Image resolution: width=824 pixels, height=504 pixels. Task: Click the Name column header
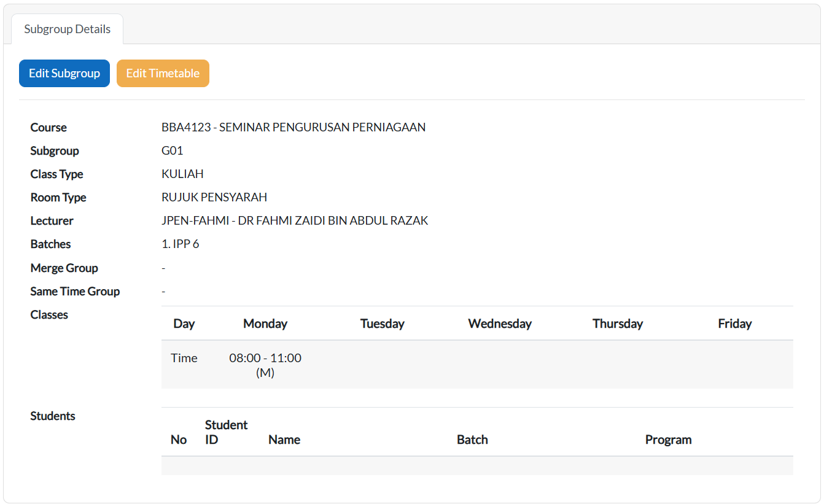[x=284, y=440]
